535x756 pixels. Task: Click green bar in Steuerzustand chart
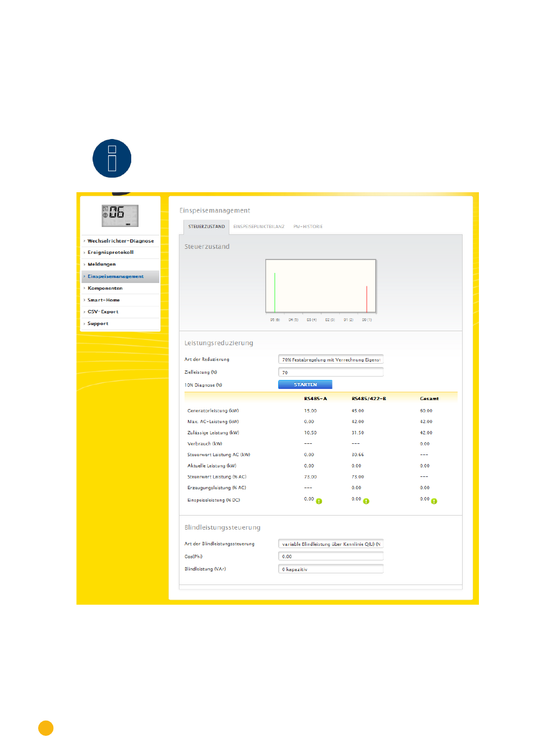pyautogui.click(x=275, y=292)
